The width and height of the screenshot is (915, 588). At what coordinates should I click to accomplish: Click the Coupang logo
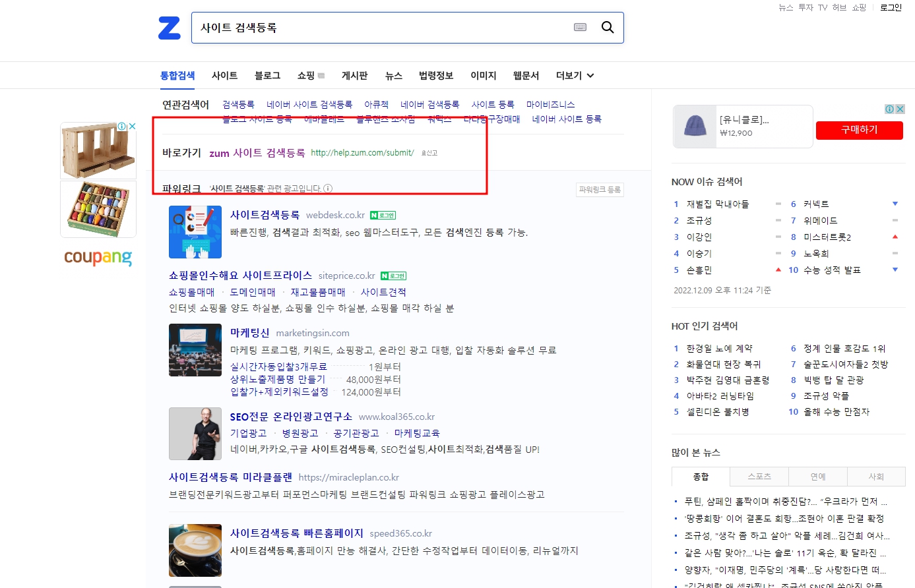click(98, 257)
